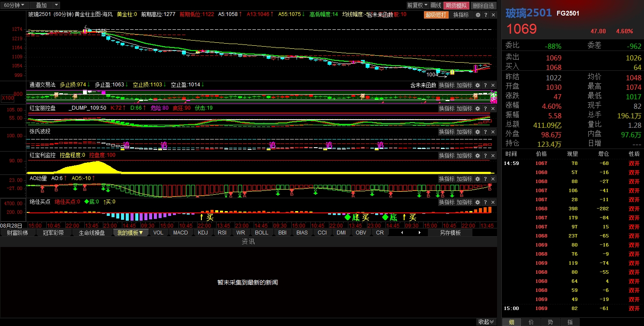Expand the 我的模板 template dropdown
Viewport: 644px width, 326px height.
coord(131,233)
